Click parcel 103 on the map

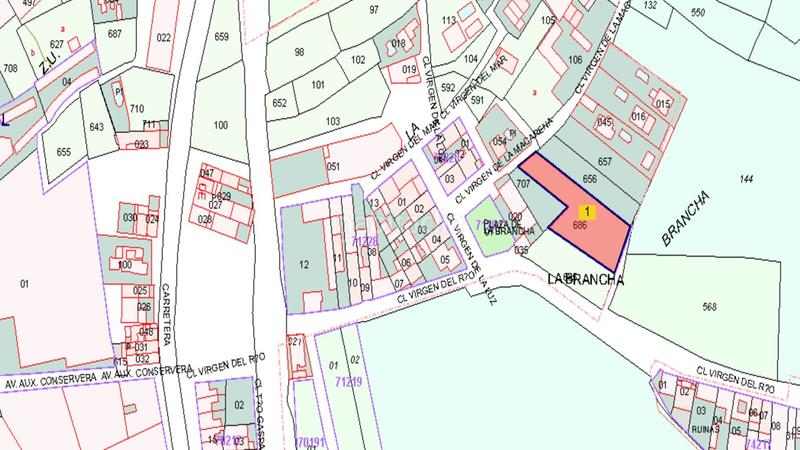point(333,121)
